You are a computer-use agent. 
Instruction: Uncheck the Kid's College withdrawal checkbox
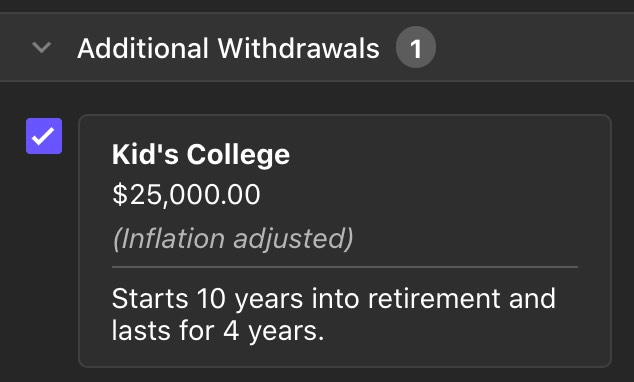point(44,136)
